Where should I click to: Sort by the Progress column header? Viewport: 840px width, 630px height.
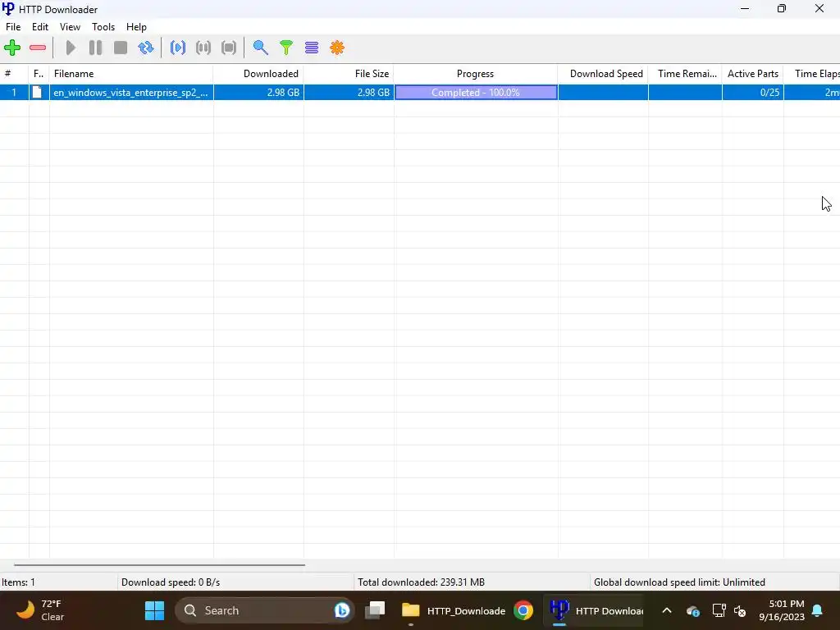476,73
